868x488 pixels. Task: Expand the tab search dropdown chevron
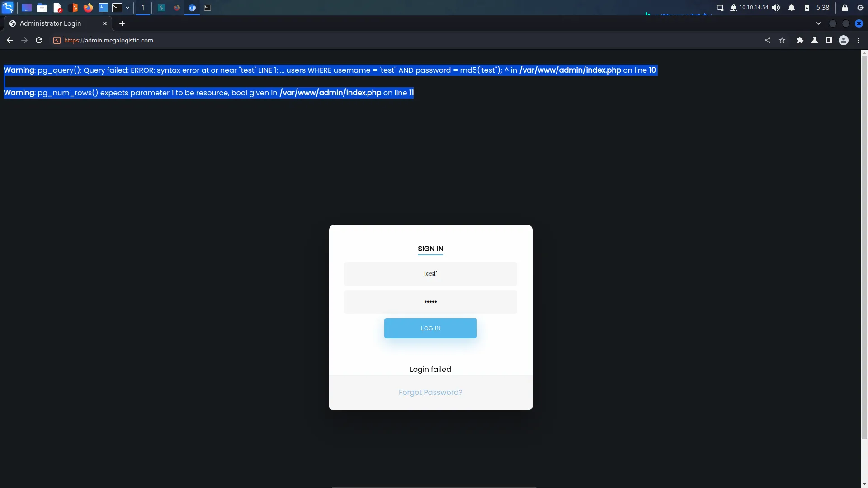[x=819, y=23]
